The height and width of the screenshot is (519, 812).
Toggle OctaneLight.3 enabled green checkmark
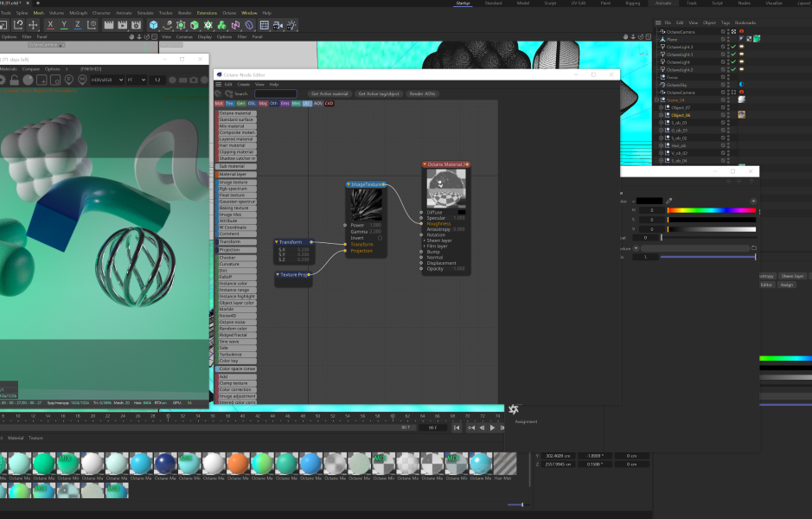pyautogui.click(x=733, y=47)
